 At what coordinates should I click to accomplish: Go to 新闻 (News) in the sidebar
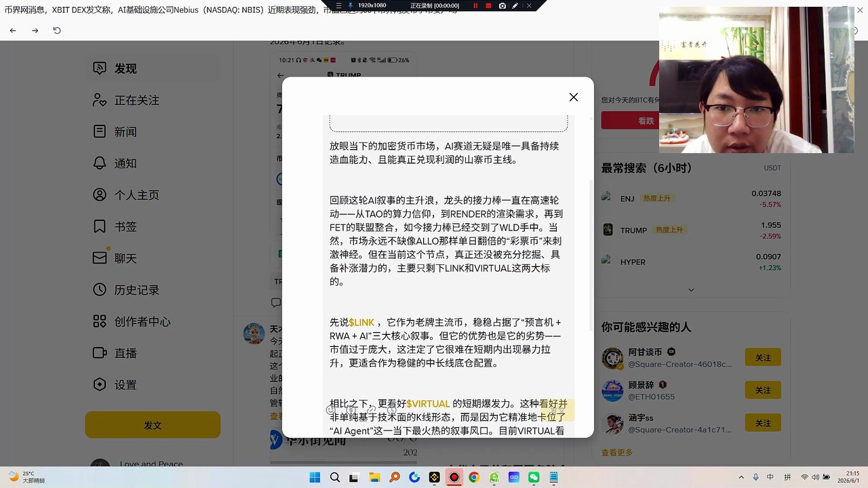(x=152, y=132)
